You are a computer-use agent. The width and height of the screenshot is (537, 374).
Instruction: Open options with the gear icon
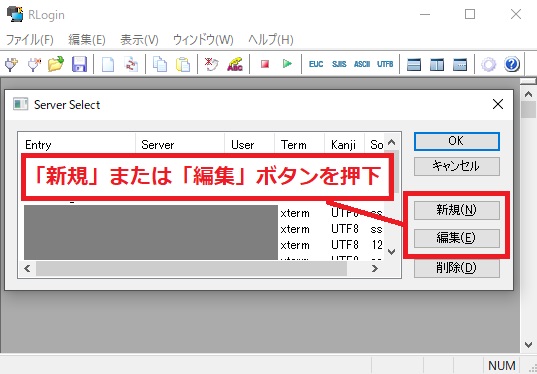point(488,64)
